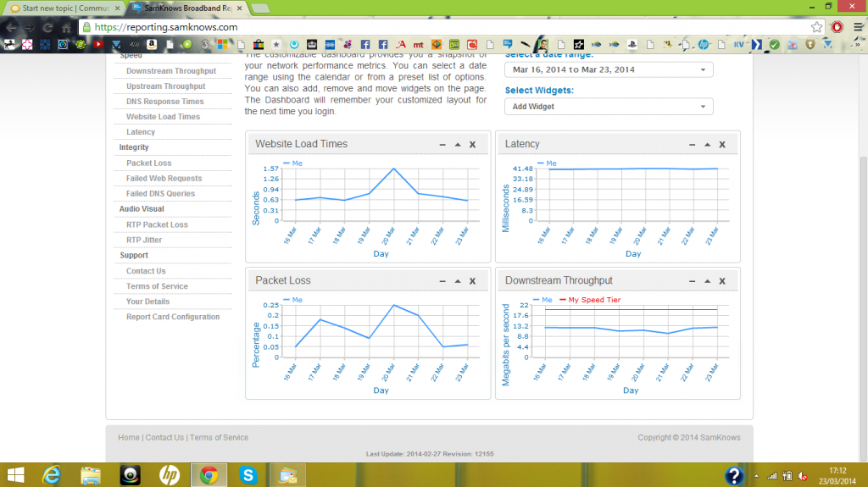Open Contact Us in the sidebar
The height and width of the screenshot is (487, 868).
coord(146,271)
